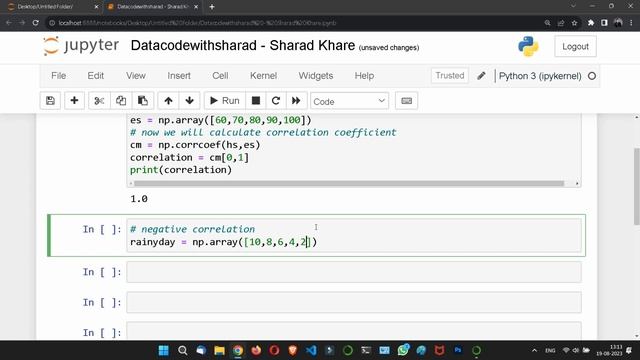Restart kernel and run all fast-forward icon
The width and height of the screenshot is (640, 360).
[296, 101]
